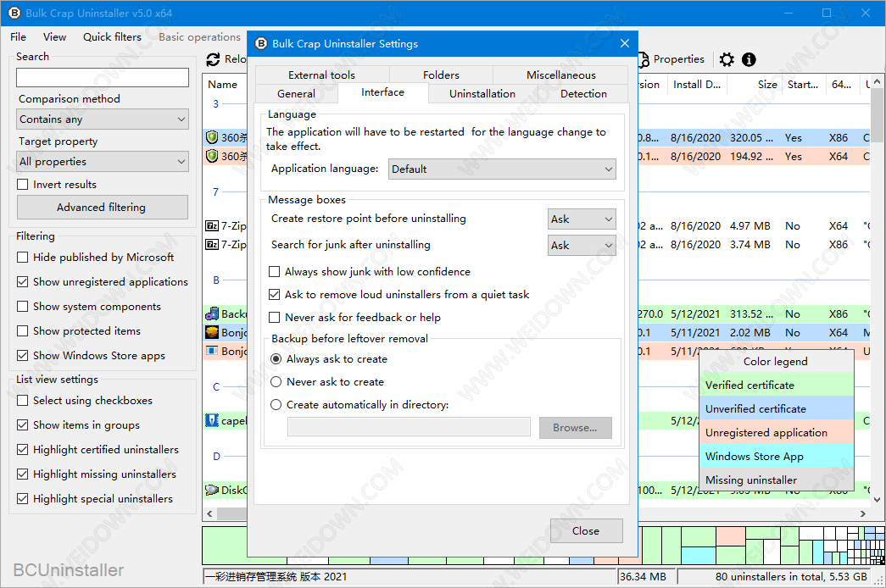
Task: Toggle Highlight special uninstallers
Action: (x=23, y=499)
